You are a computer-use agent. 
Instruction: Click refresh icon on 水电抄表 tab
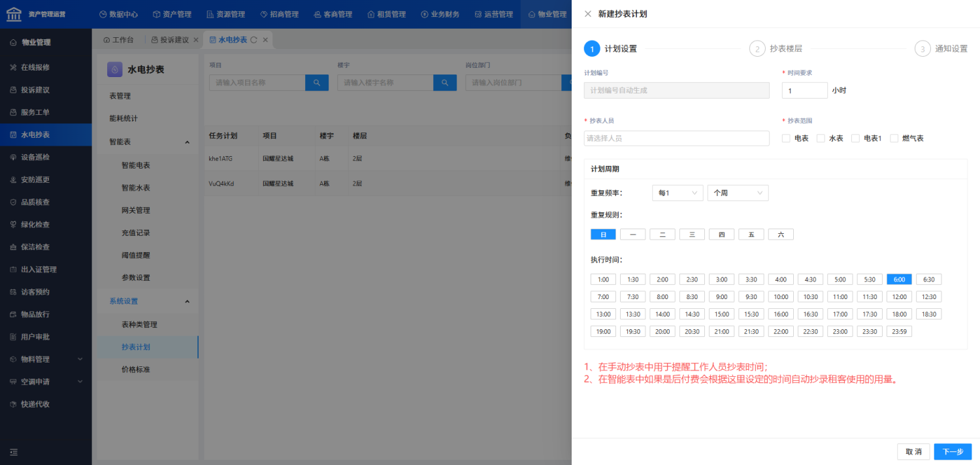(254, 40)
